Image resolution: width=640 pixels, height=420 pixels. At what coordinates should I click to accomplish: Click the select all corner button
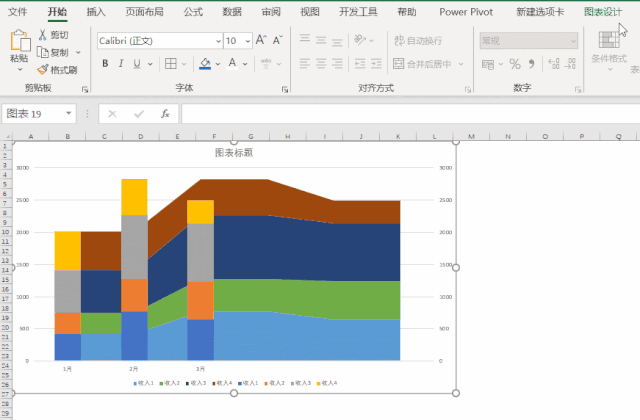(6, 136)
